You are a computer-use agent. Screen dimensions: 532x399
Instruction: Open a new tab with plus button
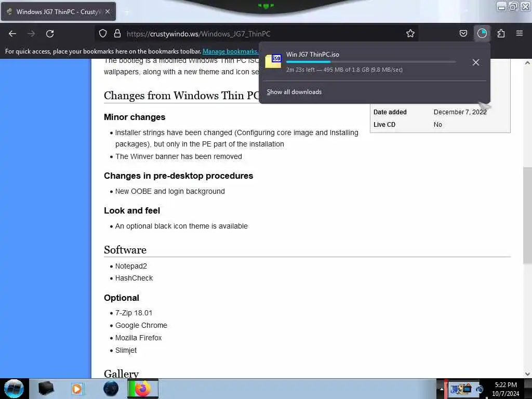pyautogui.click(x=127, y=12)
